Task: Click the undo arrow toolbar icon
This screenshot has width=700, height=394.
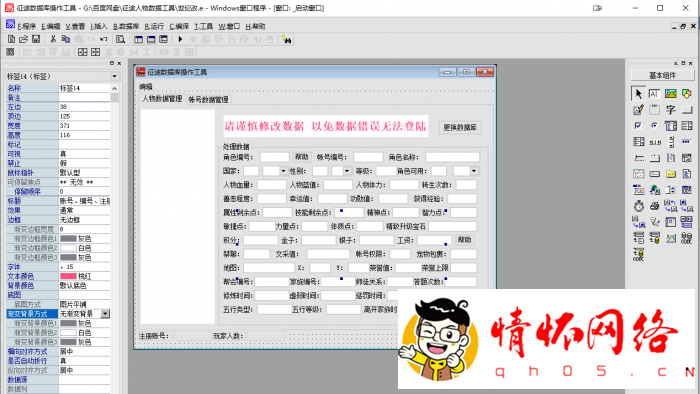Action: coord(104,39)
